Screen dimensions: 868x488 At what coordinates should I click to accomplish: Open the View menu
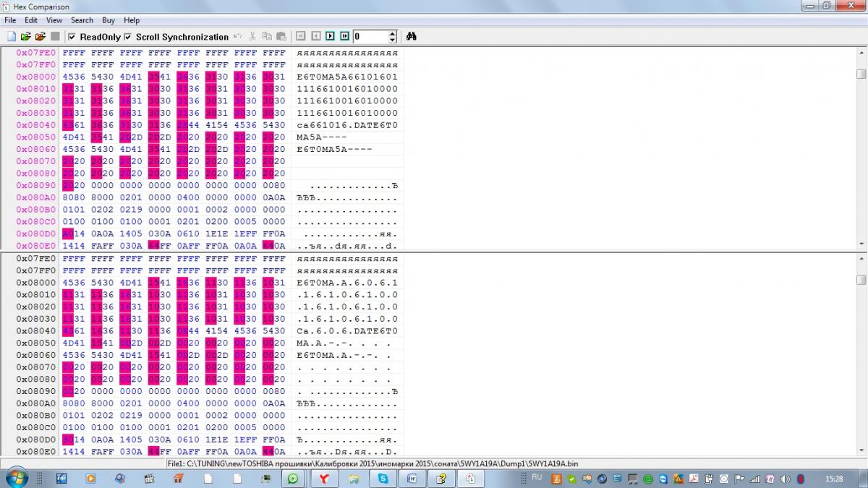click(x=54, y=20)
